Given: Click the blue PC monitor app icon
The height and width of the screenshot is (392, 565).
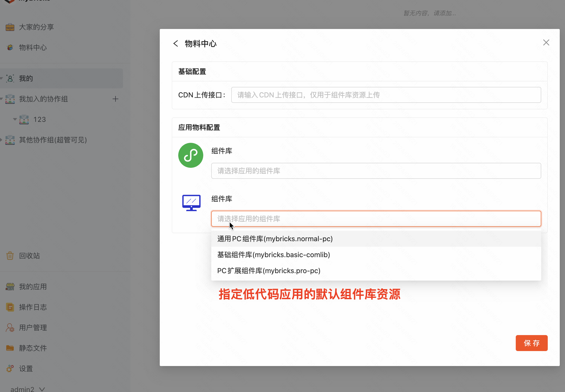Looking at the screenshot, I should coord(191,203).
